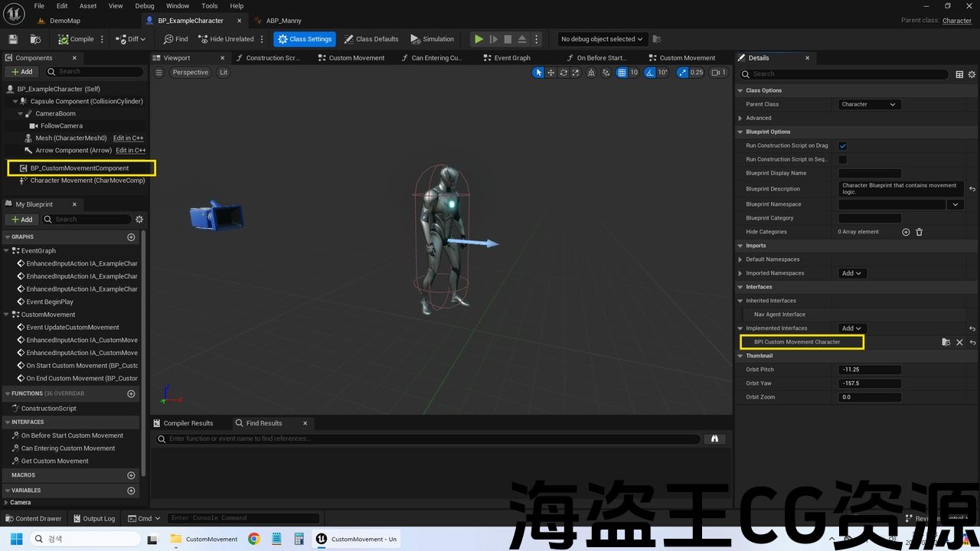Click the Class Defaults button
The image size is (980, 551).
pos(371,39)
